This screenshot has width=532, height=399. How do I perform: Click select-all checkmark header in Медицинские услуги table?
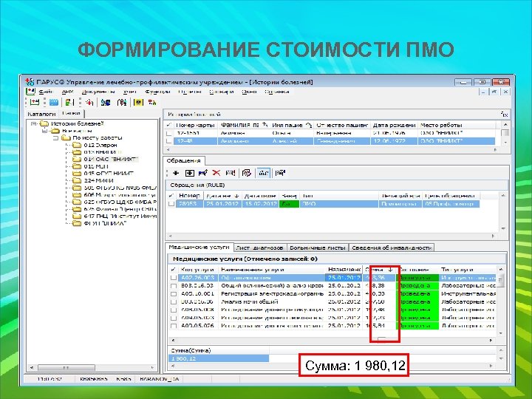point(174,270)
